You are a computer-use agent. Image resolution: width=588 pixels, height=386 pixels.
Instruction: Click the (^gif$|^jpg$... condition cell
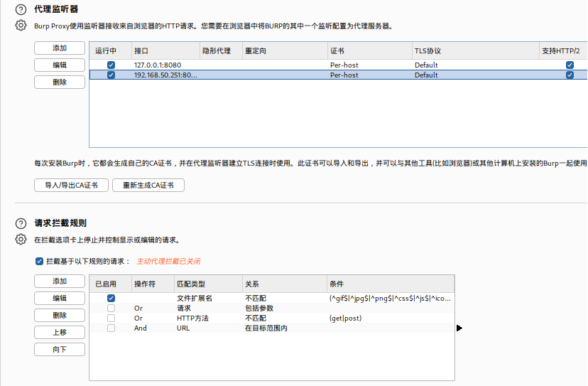click(391, 298)
